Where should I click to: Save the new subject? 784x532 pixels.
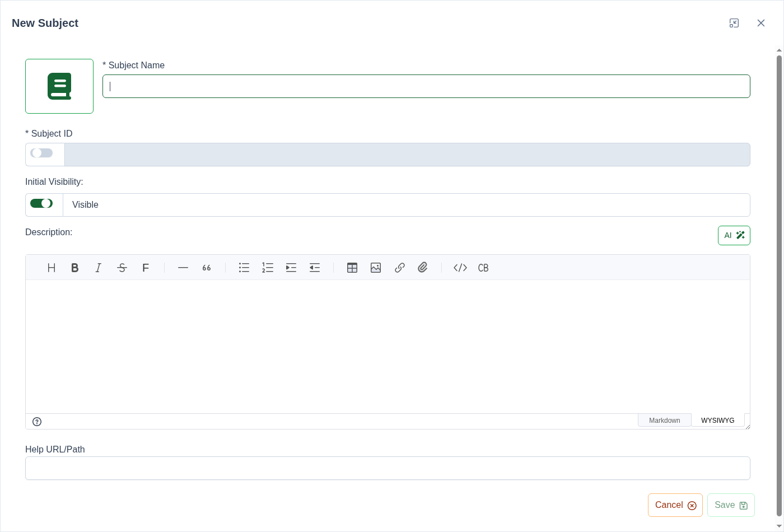click(x=731, y=505)
